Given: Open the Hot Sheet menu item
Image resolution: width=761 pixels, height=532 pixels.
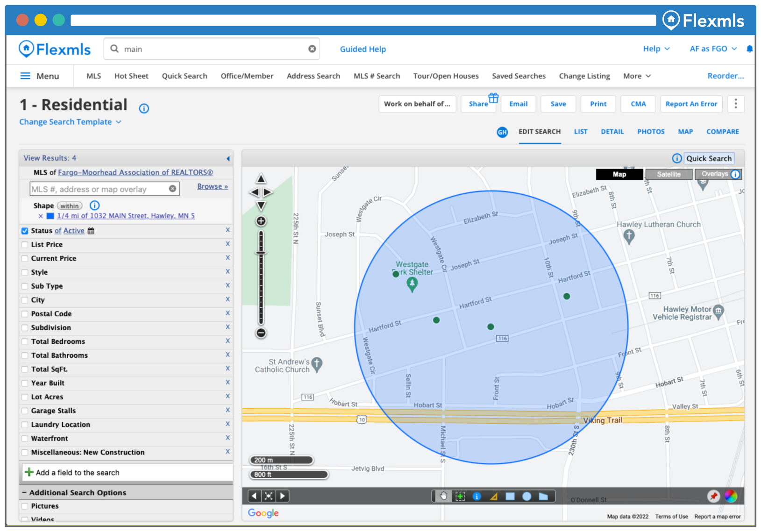Looking at the screenshot, I should tap(131, 76).
